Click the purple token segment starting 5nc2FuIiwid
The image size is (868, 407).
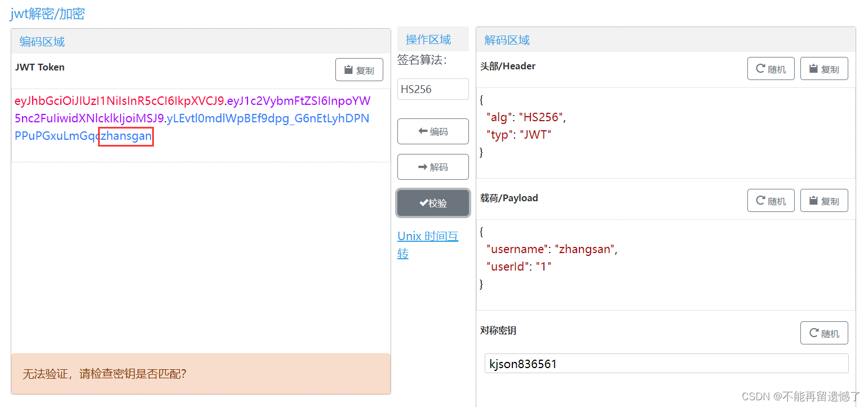click(89, 118)
